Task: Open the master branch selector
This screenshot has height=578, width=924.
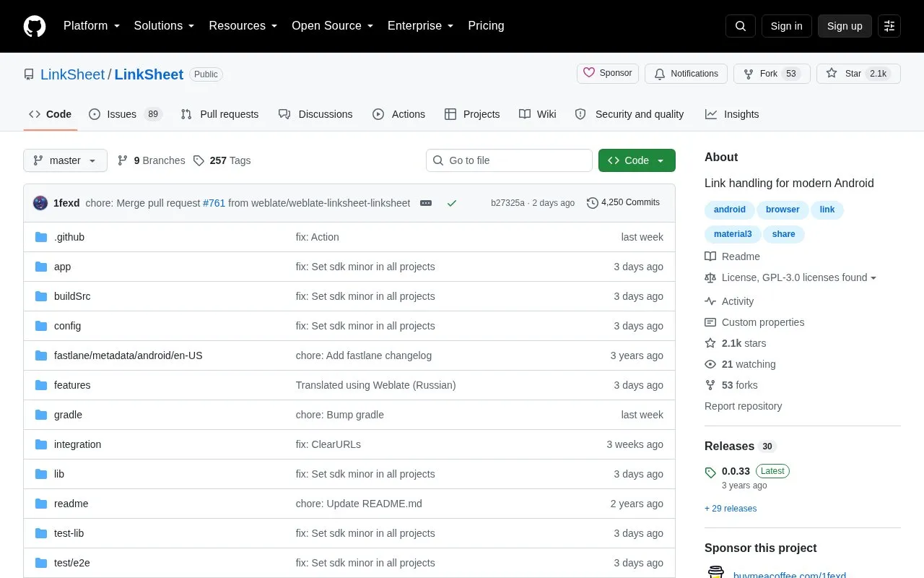Action: coord(65,160)
